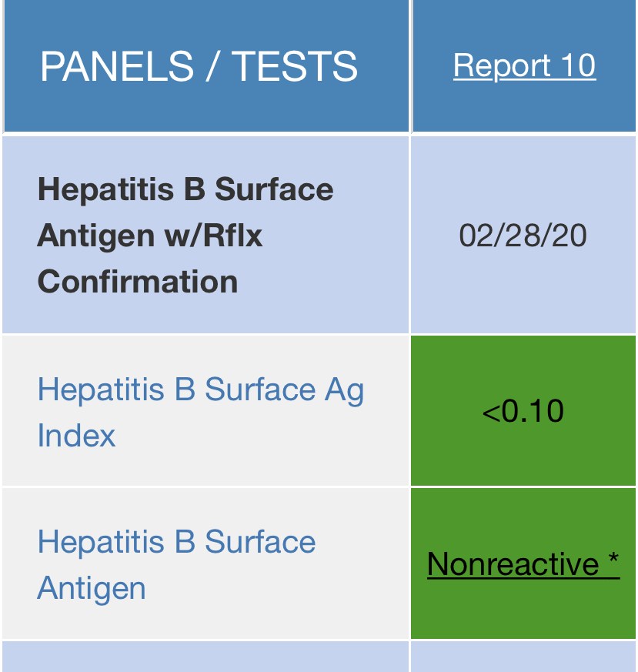Select the Antigen w/Rflx Confirmation panel heading

185,236
